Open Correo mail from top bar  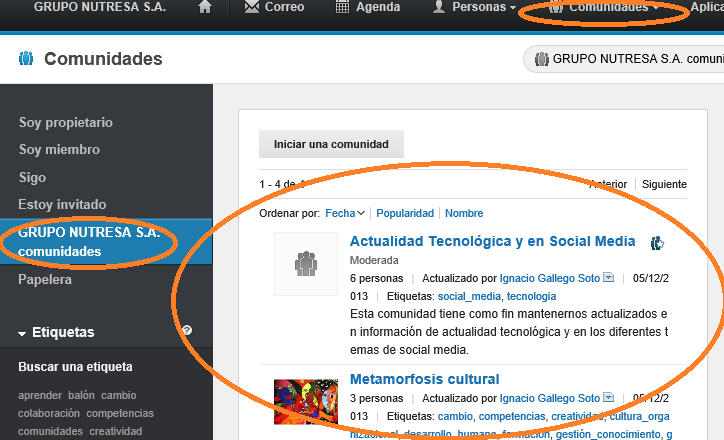(274, 7)
